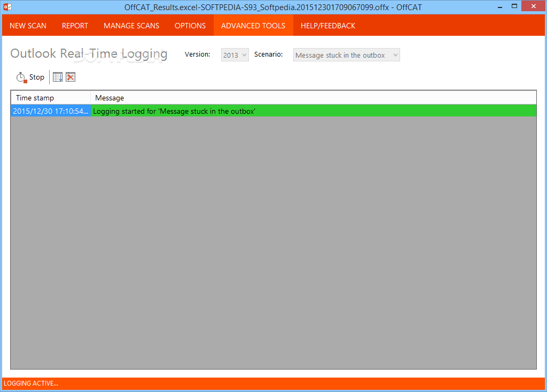This screenshot has width=547, height=392.
Task: Open the Scenario dropdown
Action: [x=346, y=55]
